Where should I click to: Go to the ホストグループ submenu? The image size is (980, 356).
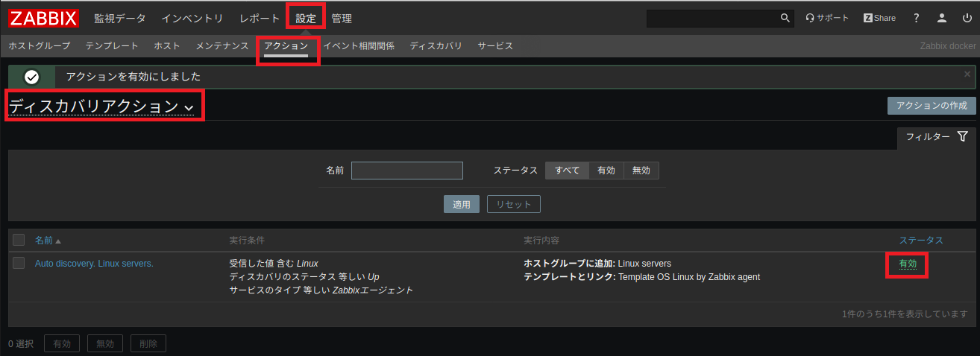pos(40,46)
